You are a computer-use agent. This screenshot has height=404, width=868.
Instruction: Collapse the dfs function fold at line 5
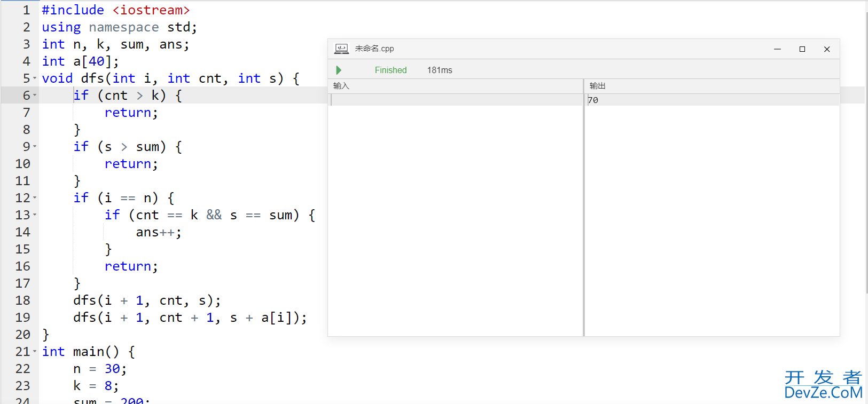35,78
